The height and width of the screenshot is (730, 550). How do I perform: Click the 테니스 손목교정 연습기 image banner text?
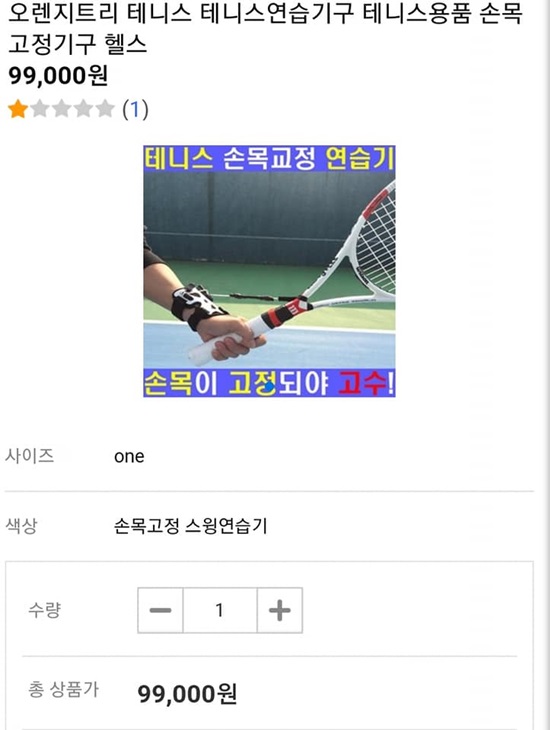(x=269, y=159)
